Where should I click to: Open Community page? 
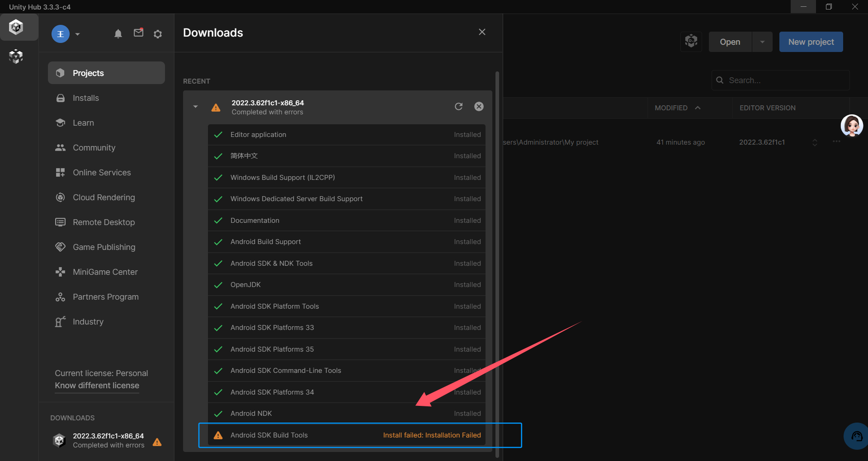tap(106, 148)
